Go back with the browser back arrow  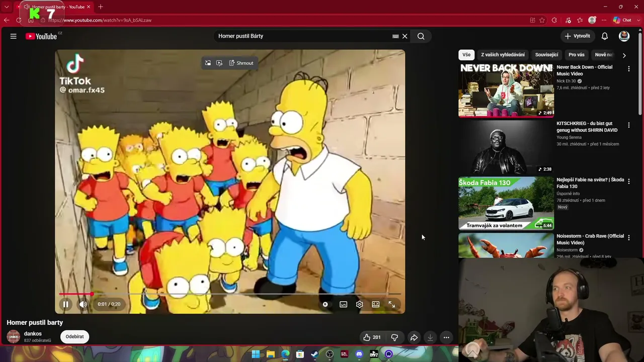pos(7,20)
